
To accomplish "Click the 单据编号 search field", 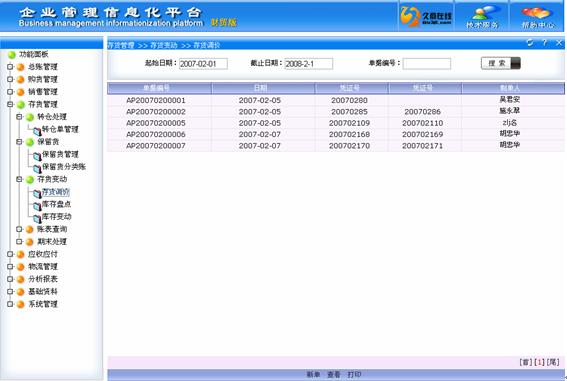I will coord(427,64).
